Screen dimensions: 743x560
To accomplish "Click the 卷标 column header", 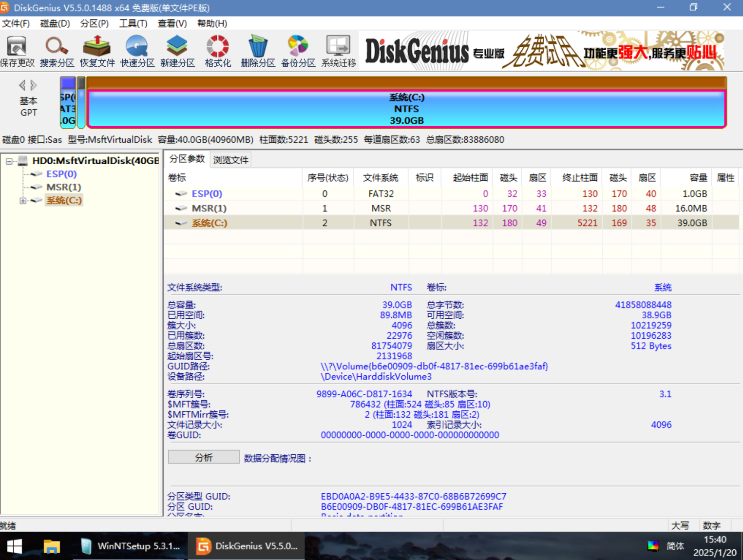I will pyautogui.click(x=233, y=178).
